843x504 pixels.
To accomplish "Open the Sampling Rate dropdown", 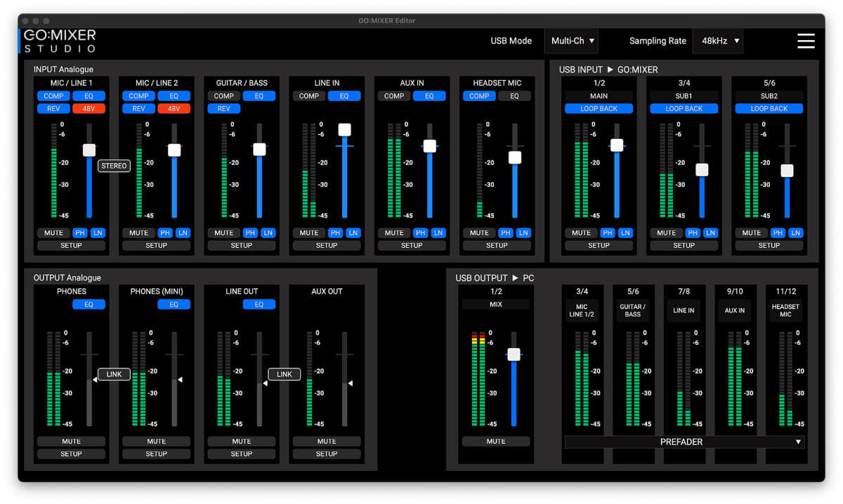I will [718, 41].
